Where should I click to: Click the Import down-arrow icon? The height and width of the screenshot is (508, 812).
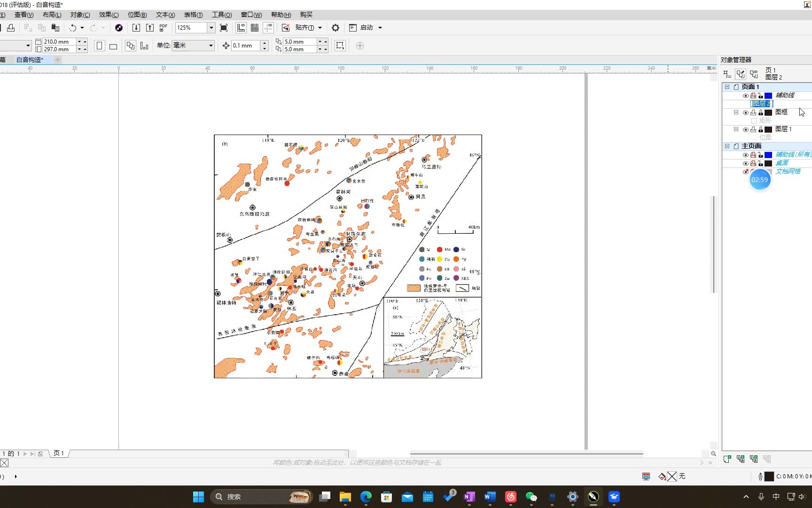(x=136, y=28)
